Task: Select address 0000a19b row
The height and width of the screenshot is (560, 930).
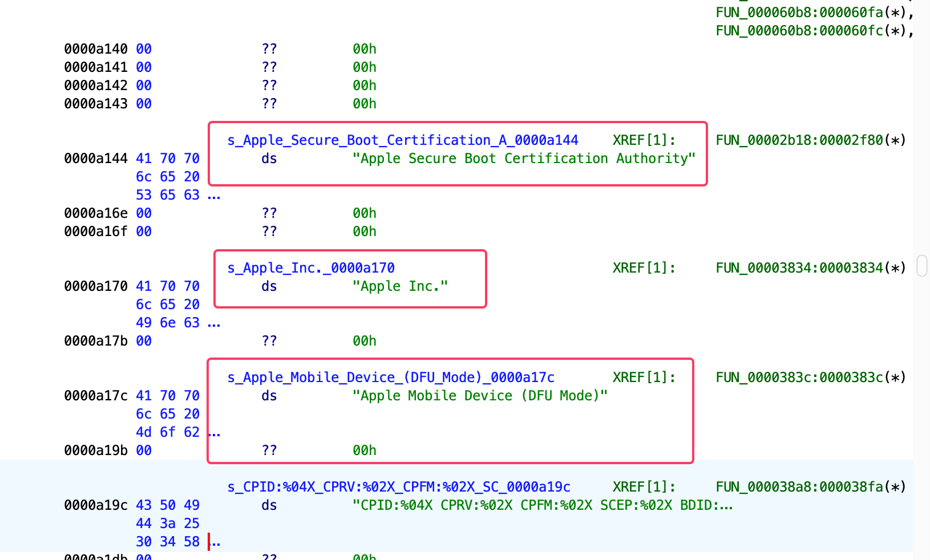Action: click(96, 451)
